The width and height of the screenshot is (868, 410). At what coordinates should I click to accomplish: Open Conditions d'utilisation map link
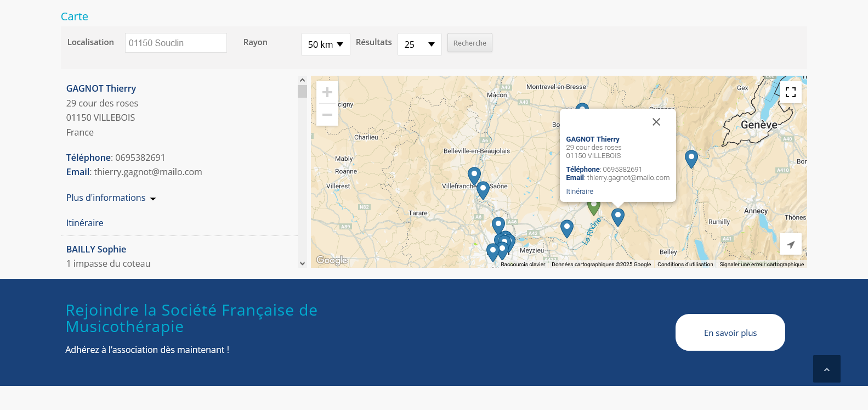tap(685, 265)
